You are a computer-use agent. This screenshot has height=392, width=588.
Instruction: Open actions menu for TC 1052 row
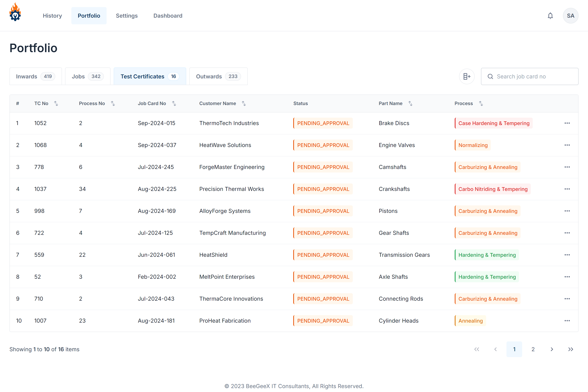[x=567, y=123]
